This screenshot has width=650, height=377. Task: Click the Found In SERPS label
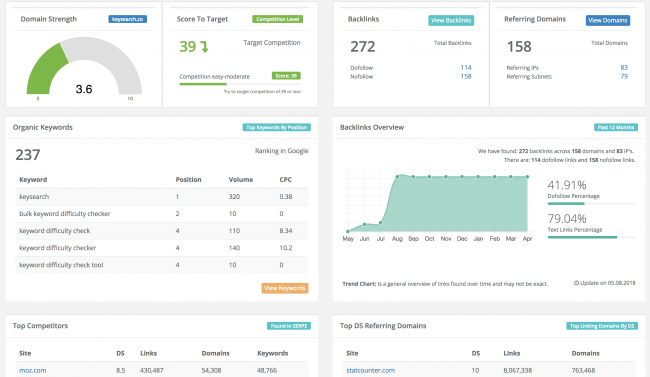point(289,326)
